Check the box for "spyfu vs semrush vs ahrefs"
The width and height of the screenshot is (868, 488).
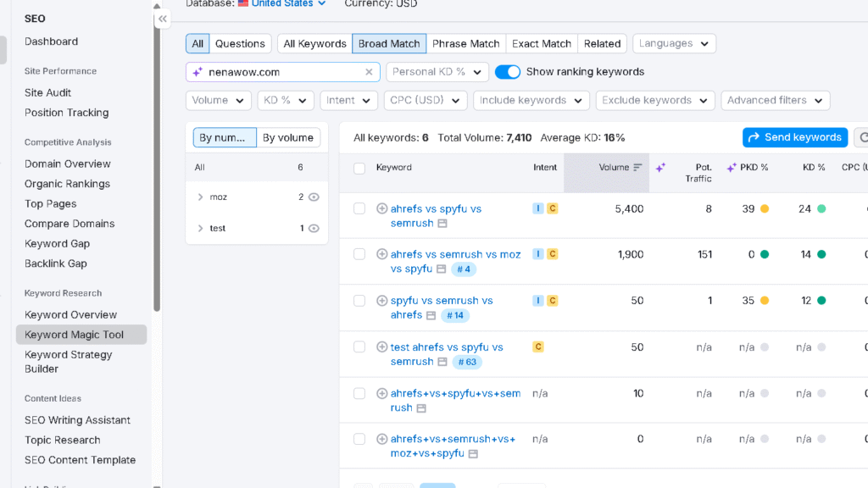click(359, 300)
